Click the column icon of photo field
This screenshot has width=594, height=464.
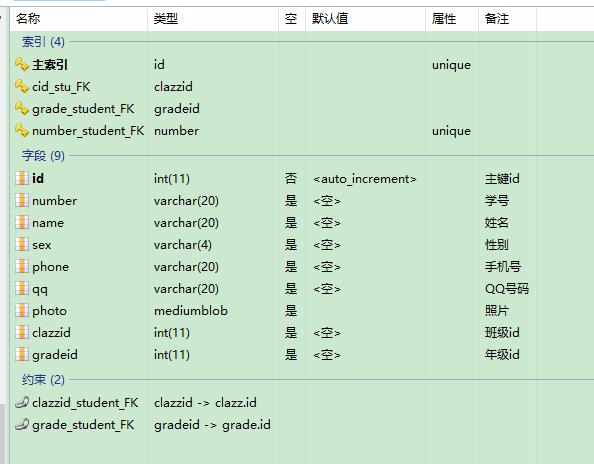click(22, 310)
